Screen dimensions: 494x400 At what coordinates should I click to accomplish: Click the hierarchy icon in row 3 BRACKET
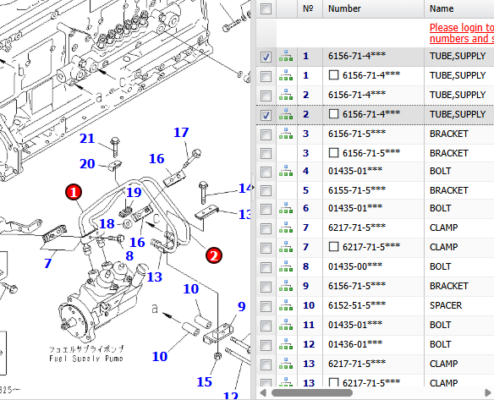(286, 134)
